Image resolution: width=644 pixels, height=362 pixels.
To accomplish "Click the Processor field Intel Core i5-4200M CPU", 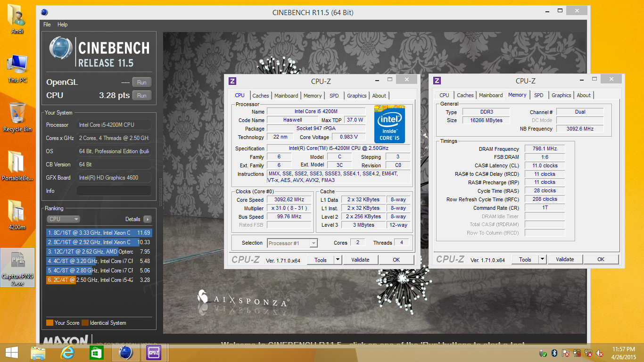I will click(x=114, y=125).
